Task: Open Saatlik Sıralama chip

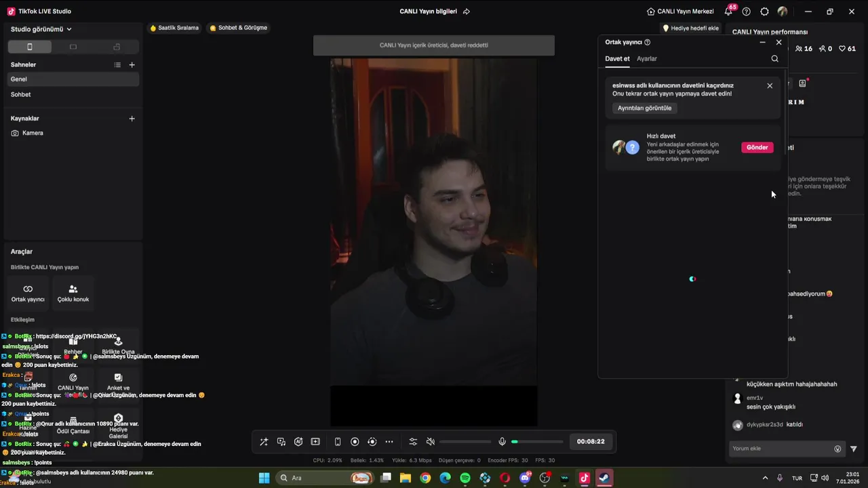Action: pos(174,28)
